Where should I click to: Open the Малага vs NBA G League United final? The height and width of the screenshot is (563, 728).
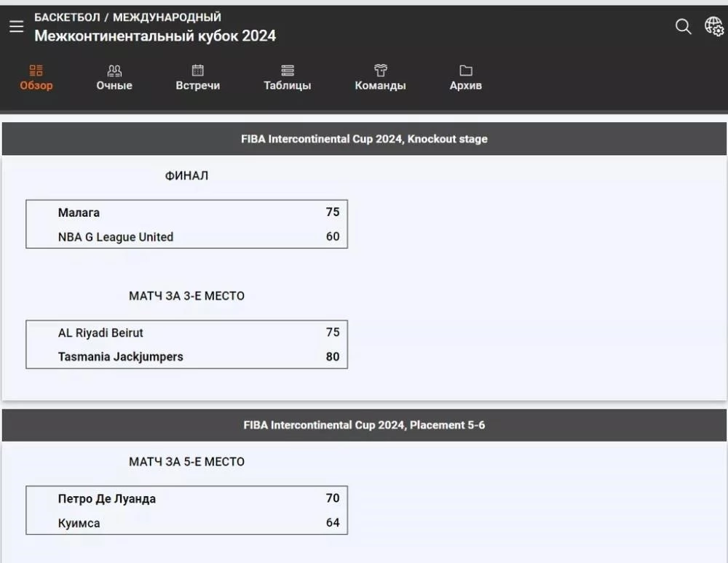click(x=186, y=225)
